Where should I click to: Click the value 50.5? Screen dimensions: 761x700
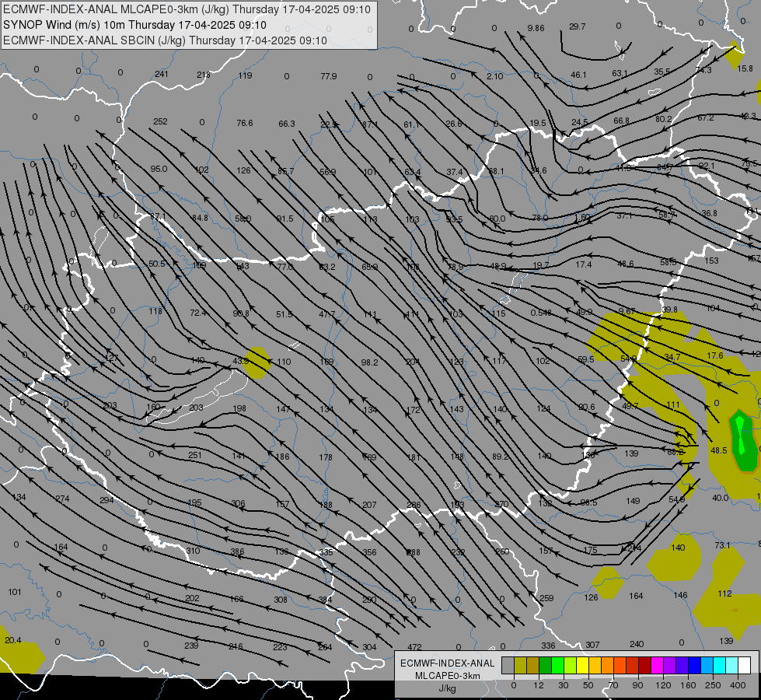tap(157, 264)
